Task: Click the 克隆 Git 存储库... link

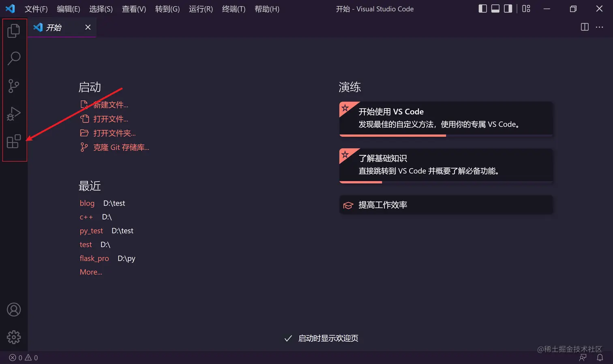Action: coord(121,148)
